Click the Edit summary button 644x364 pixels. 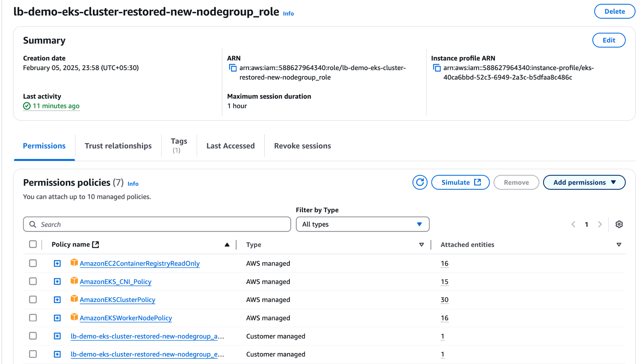tap(609, 40)
